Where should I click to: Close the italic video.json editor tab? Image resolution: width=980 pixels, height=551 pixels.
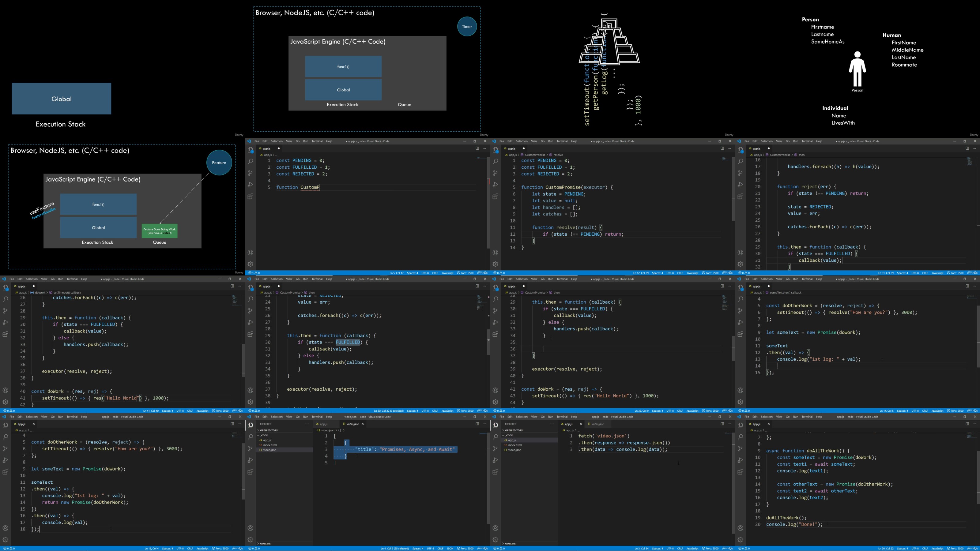363,424
